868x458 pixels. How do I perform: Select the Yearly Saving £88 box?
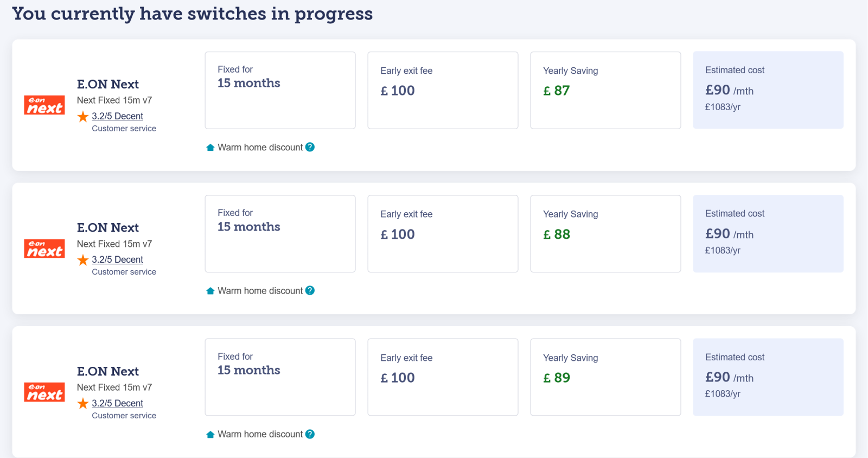tap(605, 233)
